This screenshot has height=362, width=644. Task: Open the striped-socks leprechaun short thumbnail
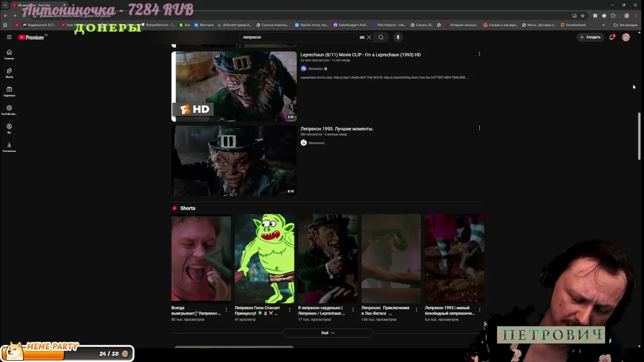[x=454, y=258]
